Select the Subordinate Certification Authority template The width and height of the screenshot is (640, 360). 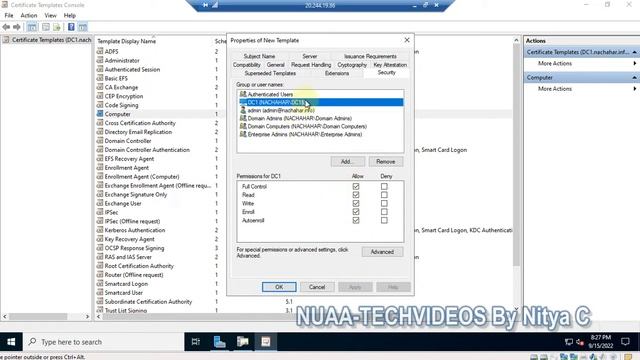[x=148, y=302]
